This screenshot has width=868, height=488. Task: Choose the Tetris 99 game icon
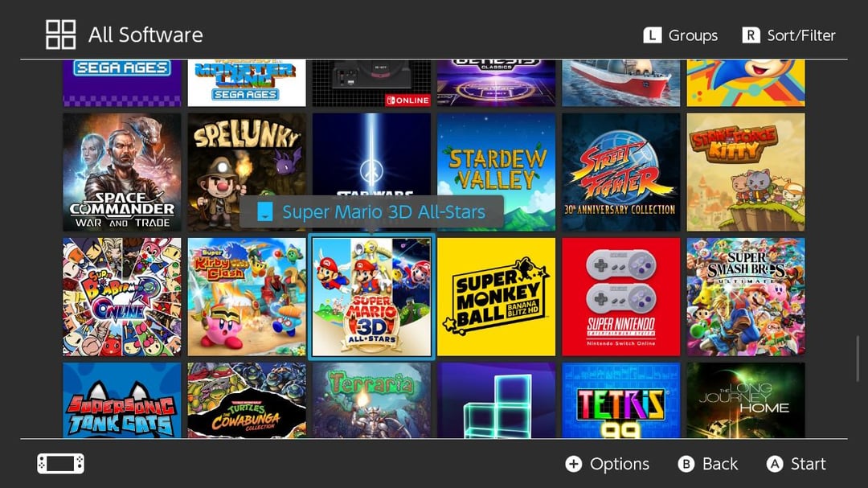tap(620, 400)
